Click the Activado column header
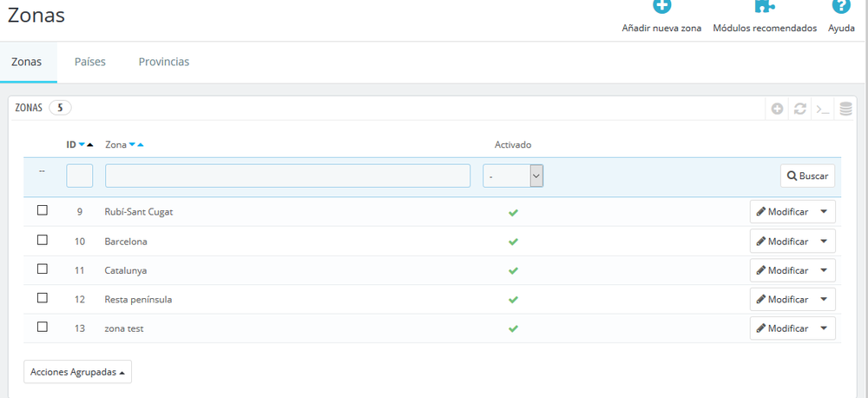This screenshot has width=868, height=398. (x=513, y=144)
